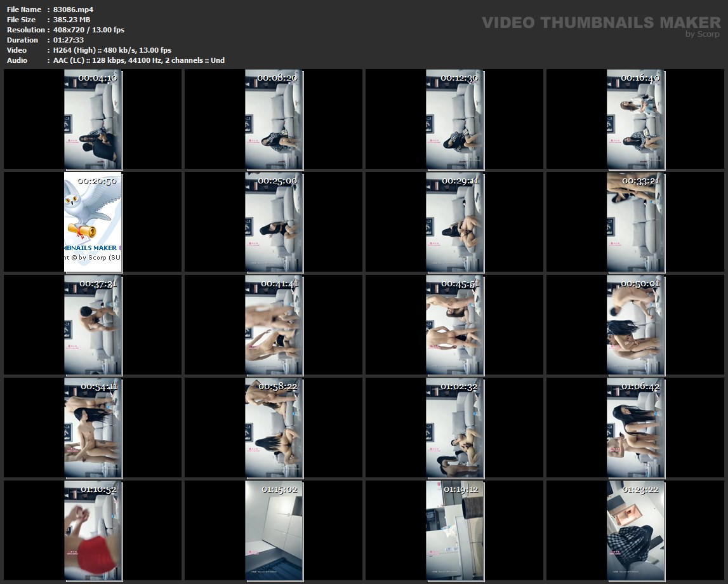Click the "by Scorp" credit text

click(x=703, y=34)
